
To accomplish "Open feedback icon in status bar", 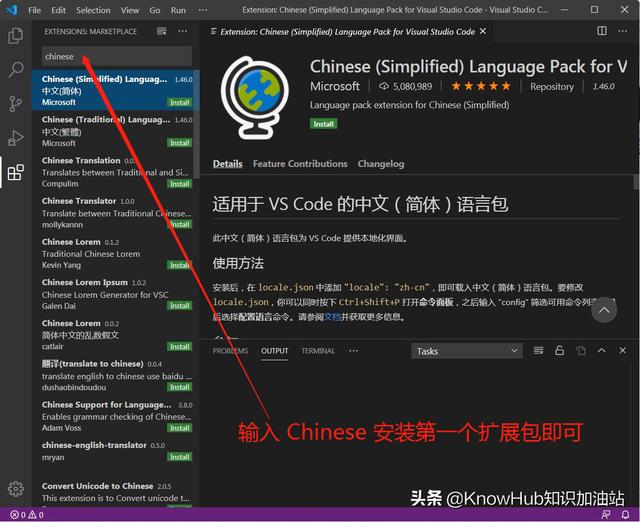I will click(x=606, y=515).
